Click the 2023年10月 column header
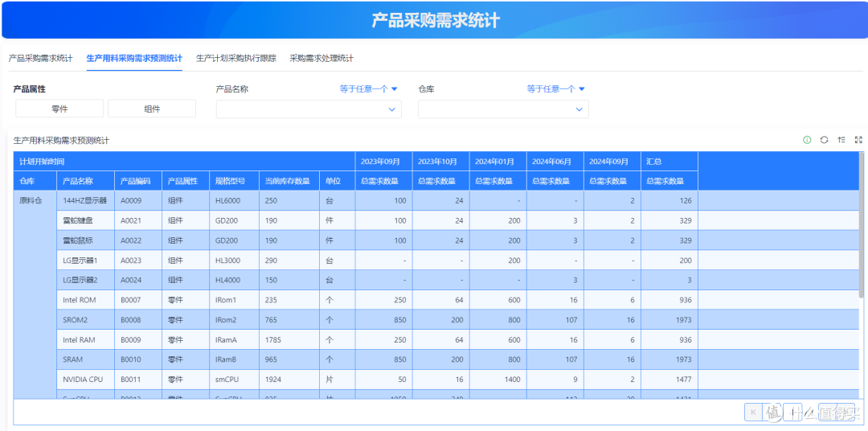The height and width of the screenshot is (431, 868). (440, 162)
